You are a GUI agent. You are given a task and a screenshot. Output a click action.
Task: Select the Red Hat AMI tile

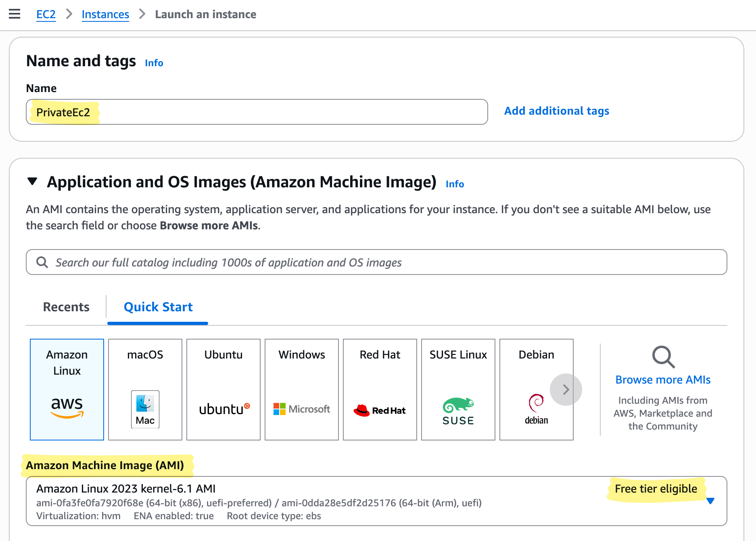click(380, 389)
